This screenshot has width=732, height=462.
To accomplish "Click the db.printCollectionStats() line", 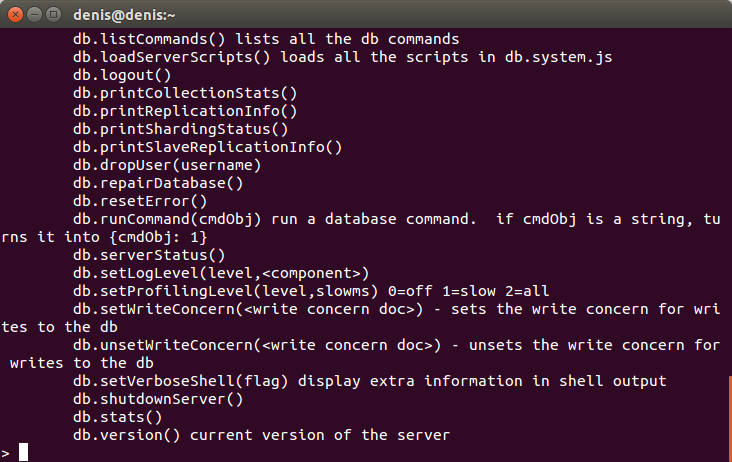I will click(185, 93).
